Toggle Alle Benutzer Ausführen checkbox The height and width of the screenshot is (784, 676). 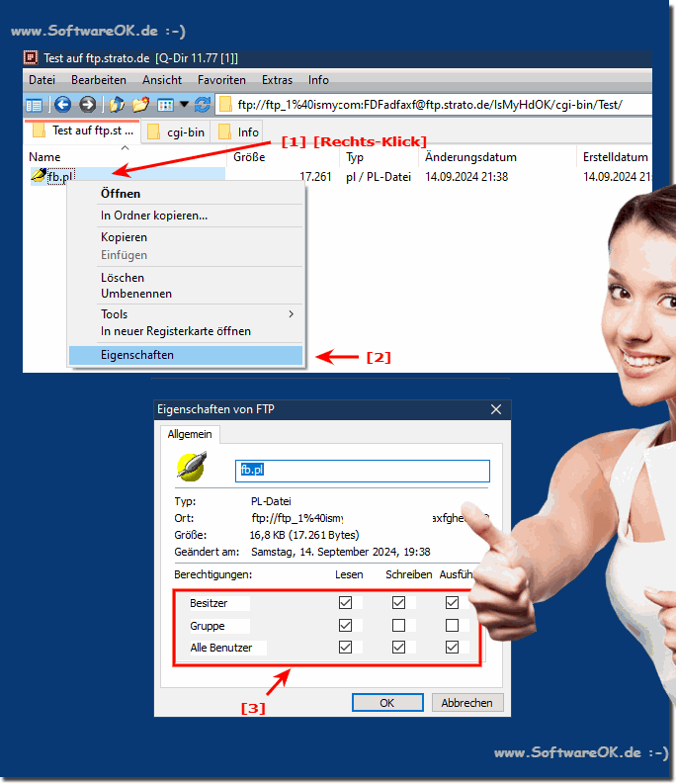(452, 647)
